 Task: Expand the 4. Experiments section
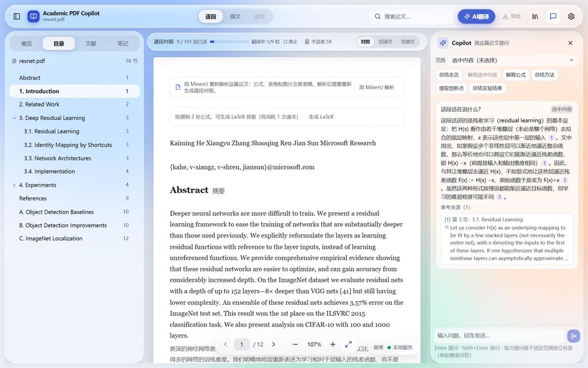coord(14,185)
